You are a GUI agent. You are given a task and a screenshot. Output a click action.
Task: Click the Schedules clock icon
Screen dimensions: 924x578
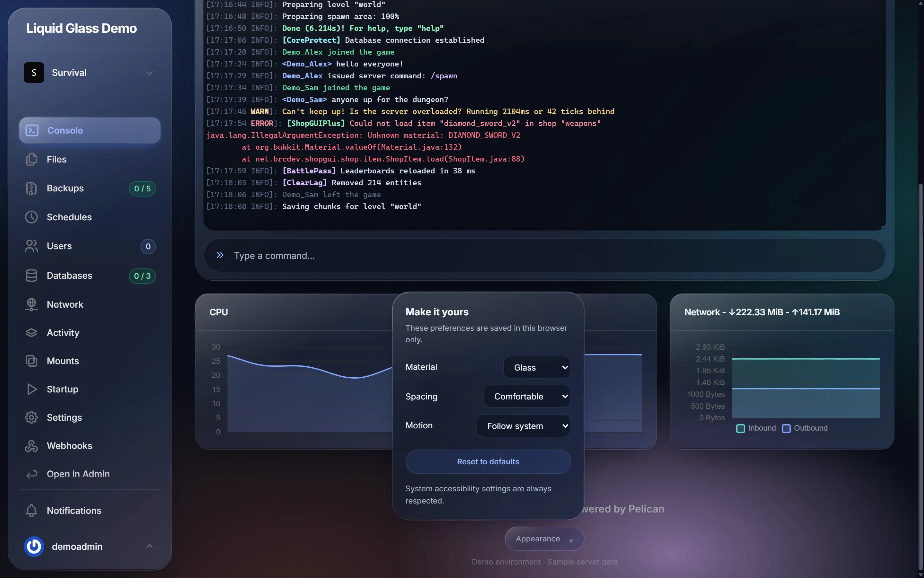point(32,217)
